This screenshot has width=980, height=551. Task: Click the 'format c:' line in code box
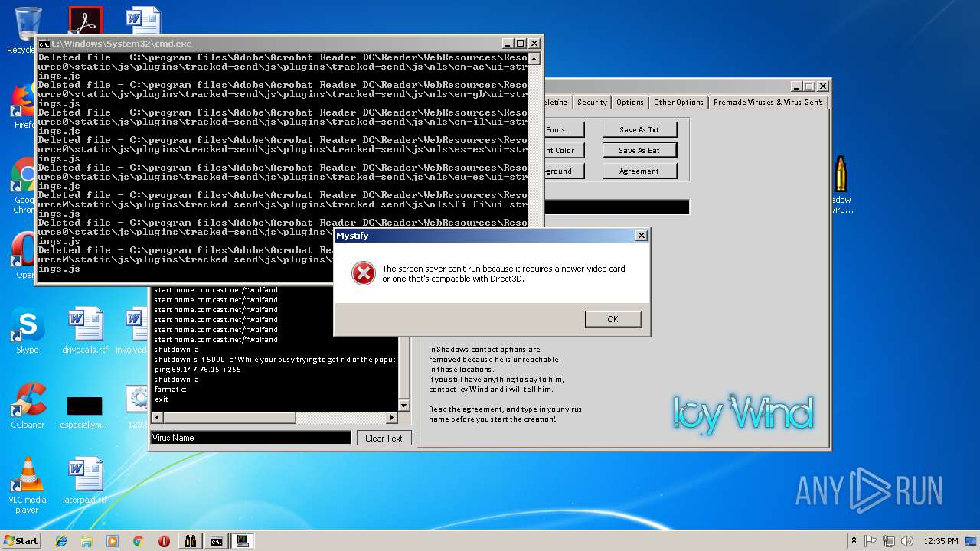pyautogui.click(x=170, y=389)
